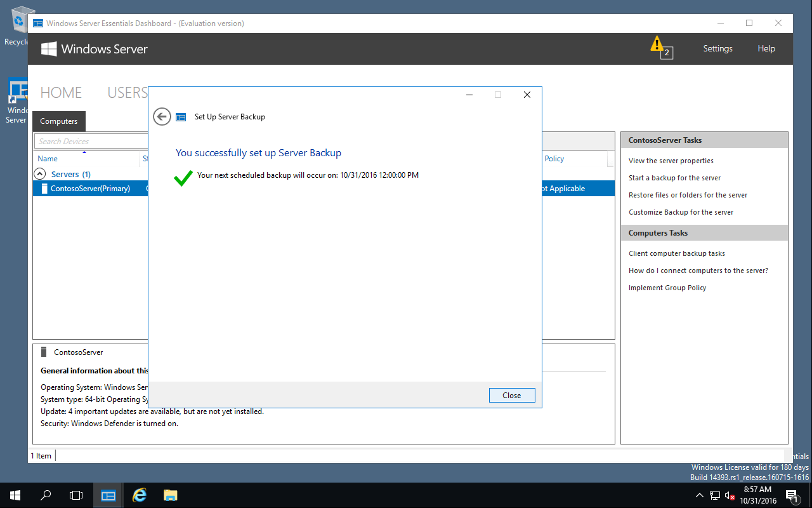Launch Internet Explorer from the taskbar
812x508 pixels.
coord(139,495)
